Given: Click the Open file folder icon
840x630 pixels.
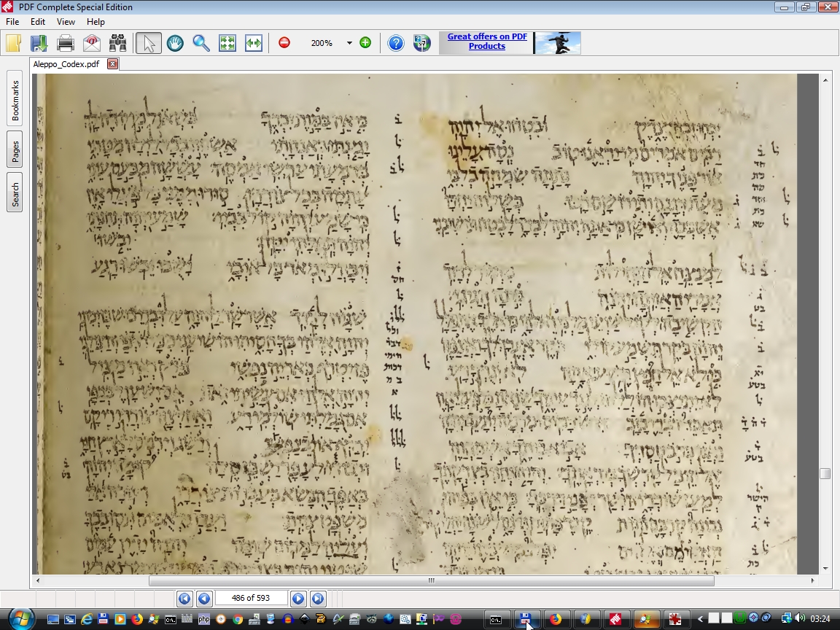Looking at the screenshot, I should coord(13,43).
